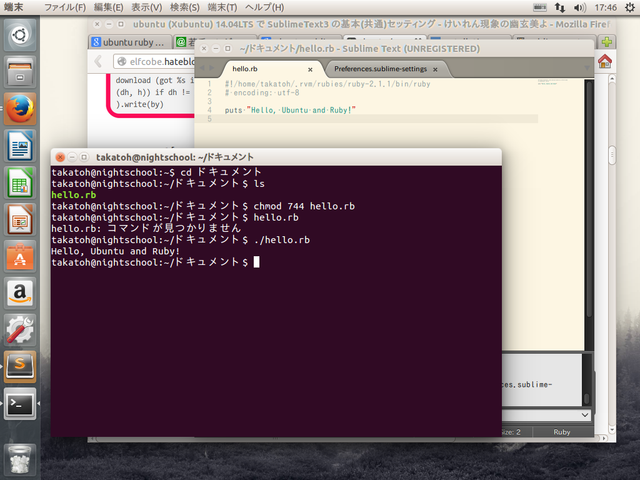Click the keyboard input indicator
Image resolution: width=640 pixels, height=480 pixels.
540,7
